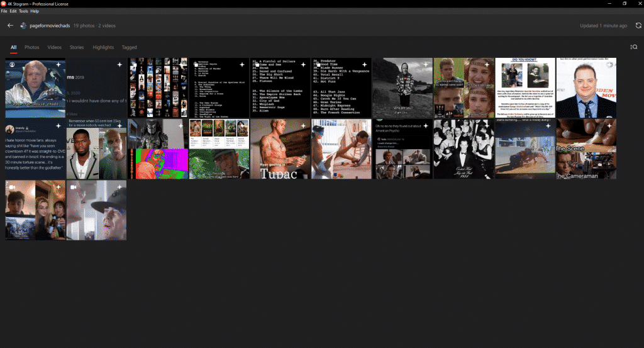The image size is (644, 348).
Task: Switch to the Photos tab
Action: point(31,47)
